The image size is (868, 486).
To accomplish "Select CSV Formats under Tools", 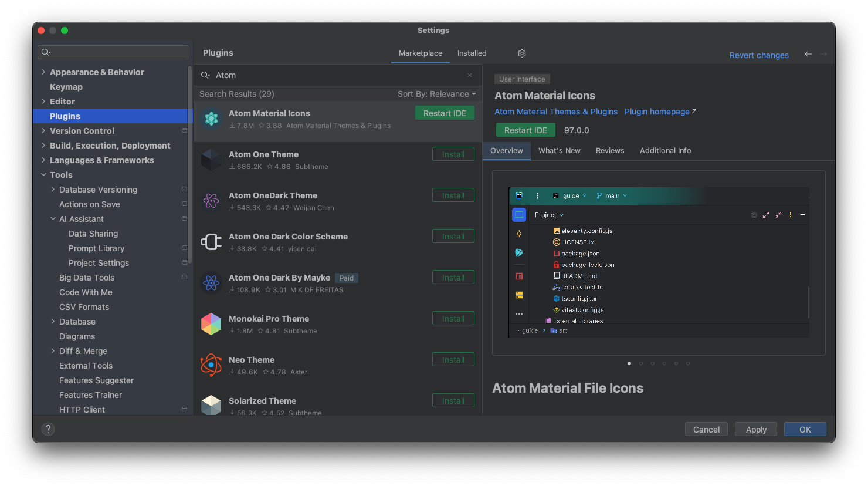I will point(84,307).
